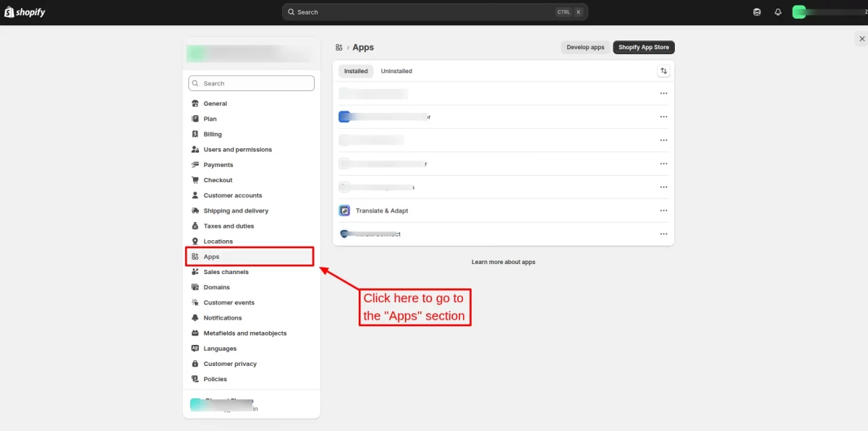868x431 pixels.
Task: Switch to the Uninstalled tab
Action: coord(396,71)
